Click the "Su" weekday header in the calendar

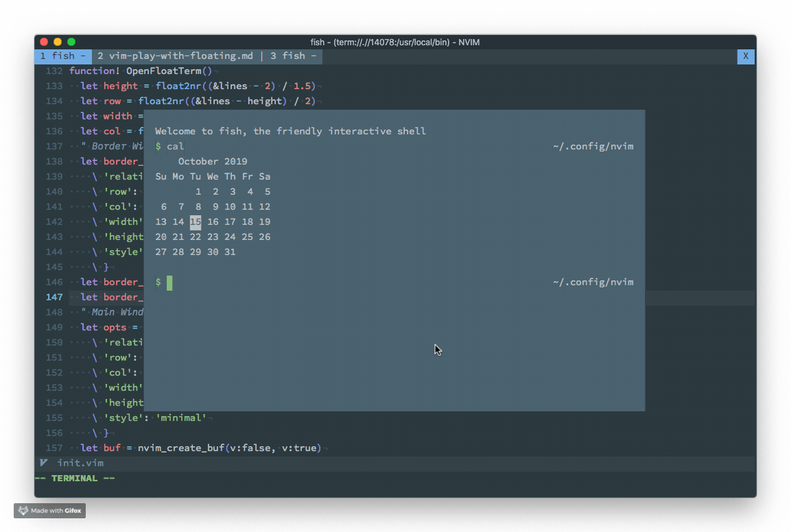coord(161,176)
